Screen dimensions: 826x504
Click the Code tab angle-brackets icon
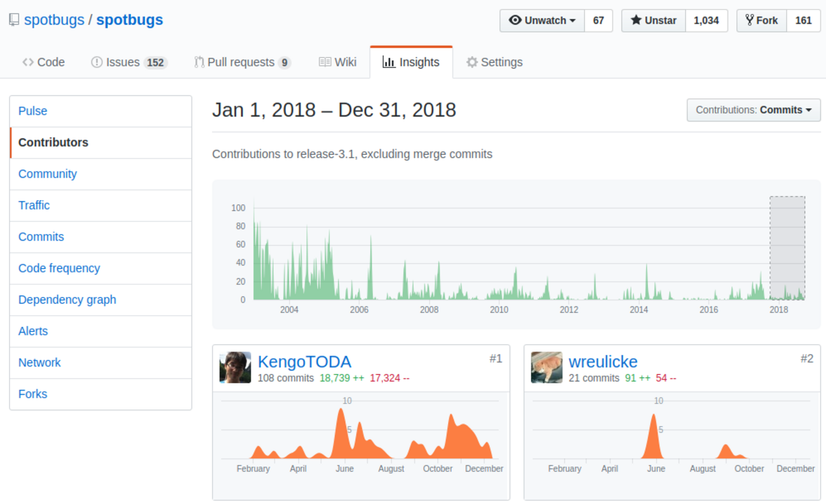(x=28, y=62)
